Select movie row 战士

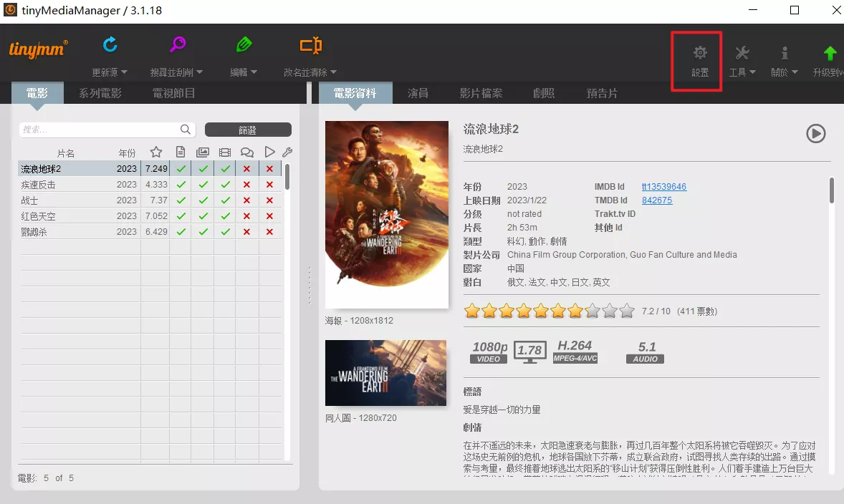click(150, 200)
